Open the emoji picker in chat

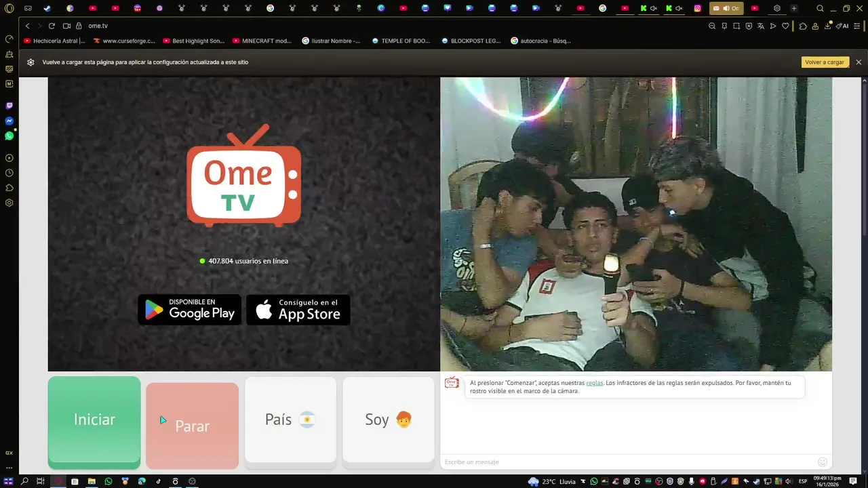click(x=823, y=462)
